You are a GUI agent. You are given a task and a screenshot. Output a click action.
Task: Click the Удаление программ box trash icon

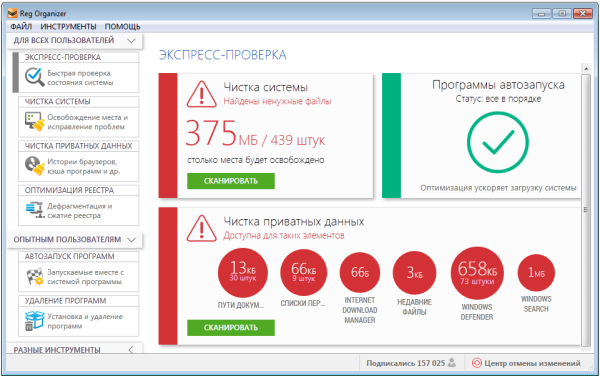click(x=35, y=321)
